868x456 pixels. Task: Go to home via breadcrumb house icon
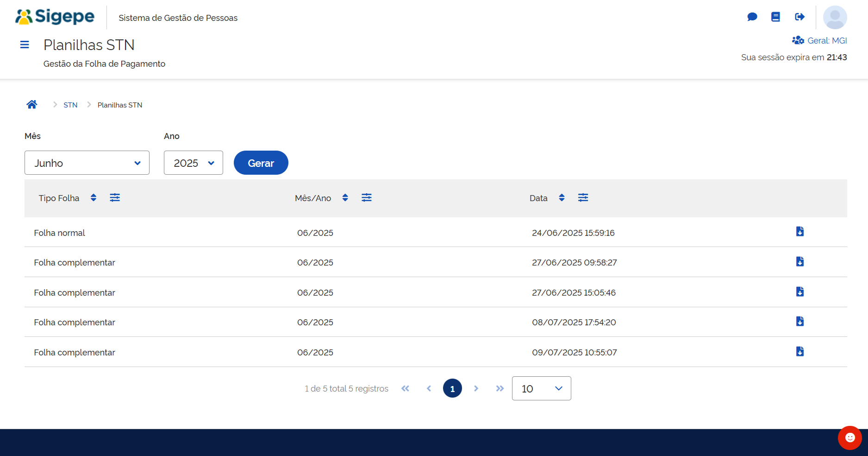[32, 105]
